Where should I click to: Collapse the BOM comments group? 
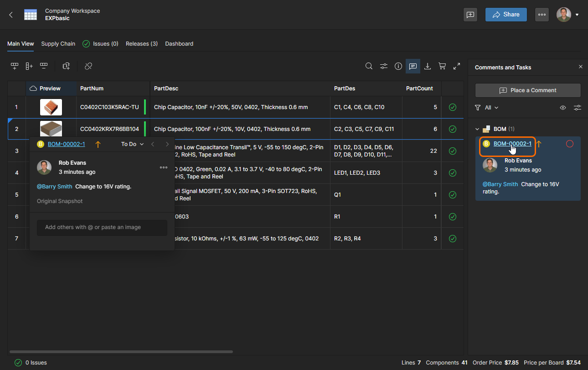(x=477, y=129)
